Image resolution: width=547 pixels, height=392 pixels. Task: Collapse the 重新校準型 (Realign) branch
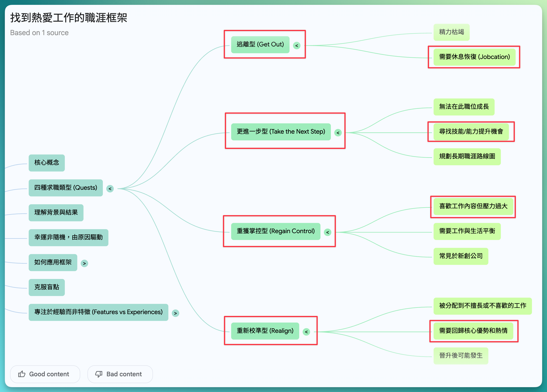point(306,332)
